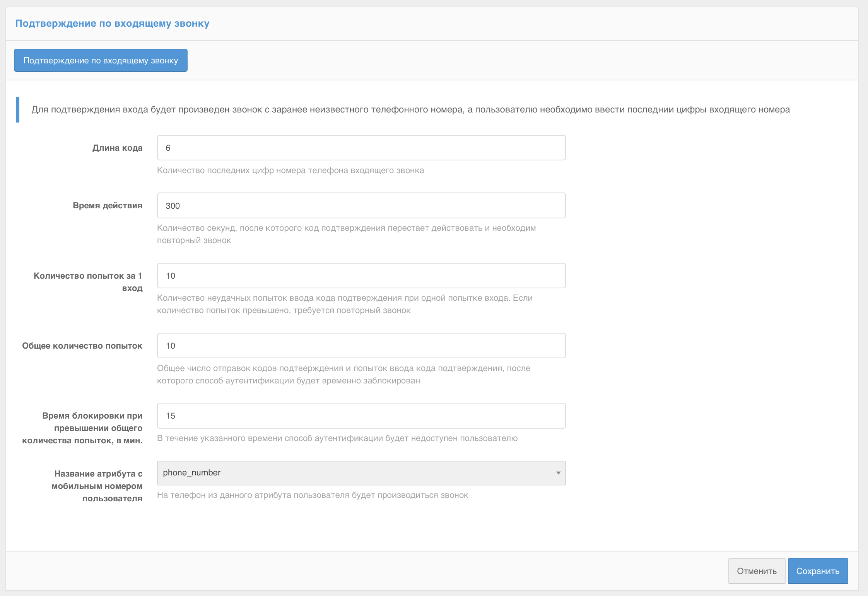Focus the Время блокировки input containing 15
This screenshot has width=868, height=596.
pos(361,415)
